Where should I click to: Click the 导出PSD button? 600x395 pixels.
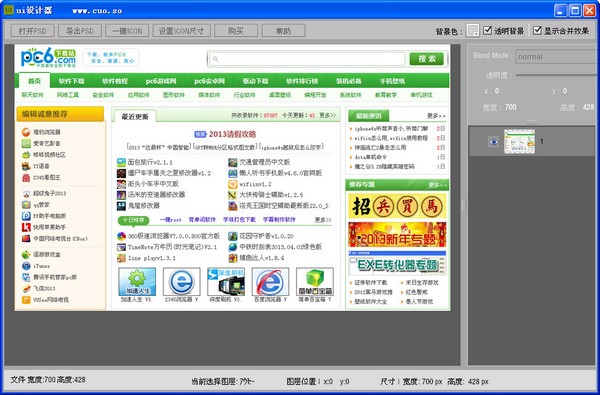click(x=80, y=31)
